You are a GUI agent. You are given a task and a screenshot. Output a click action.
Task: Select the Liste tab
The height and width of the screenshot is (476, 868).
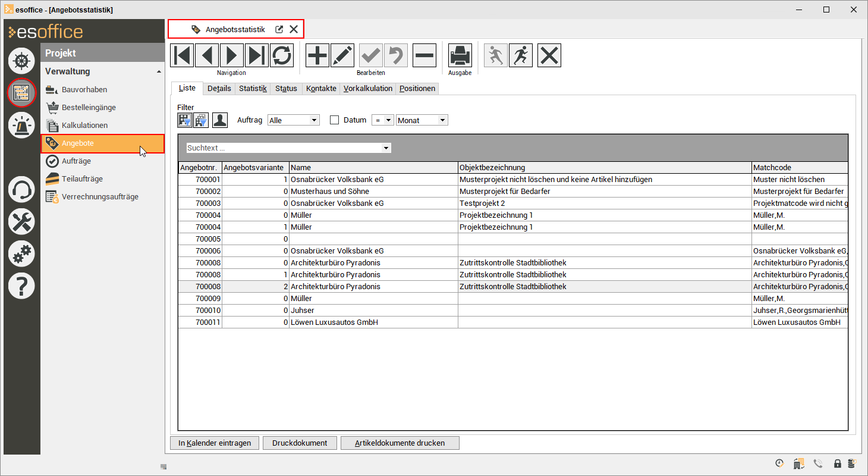tap(187, 88)
